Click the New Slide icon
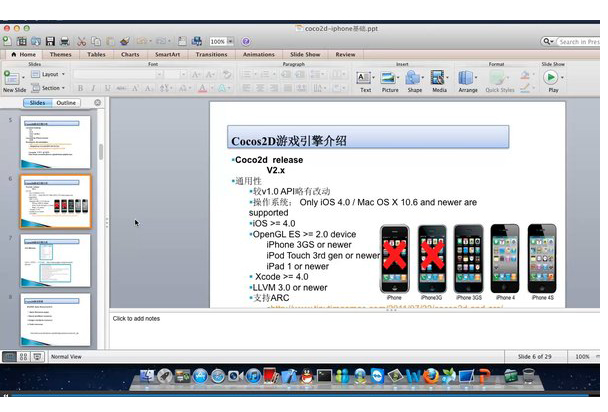This screenshot has width=608, height=412. 11,78
